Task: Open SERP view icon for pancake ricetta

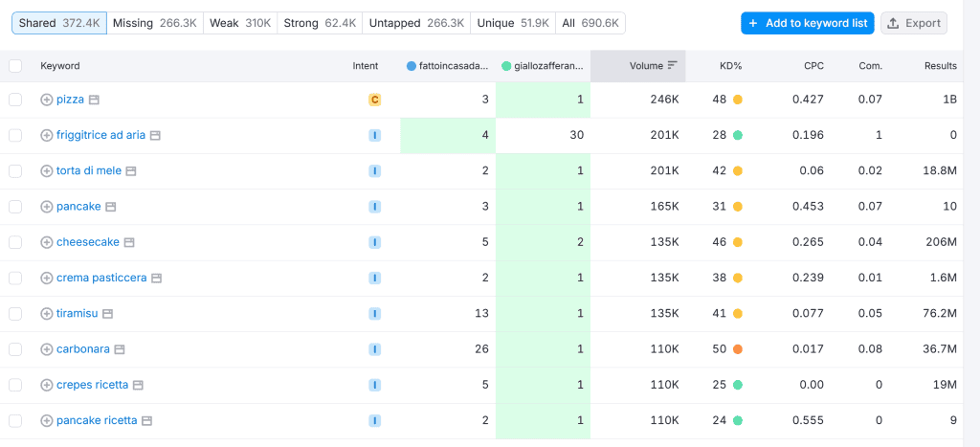Action: coord(146,420)
